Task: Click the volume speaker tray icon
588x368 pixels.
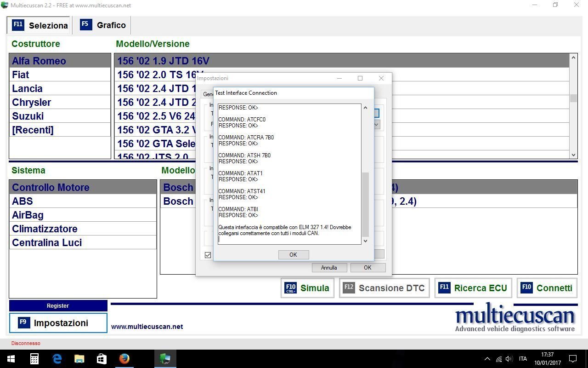Action: pos(509,359)
